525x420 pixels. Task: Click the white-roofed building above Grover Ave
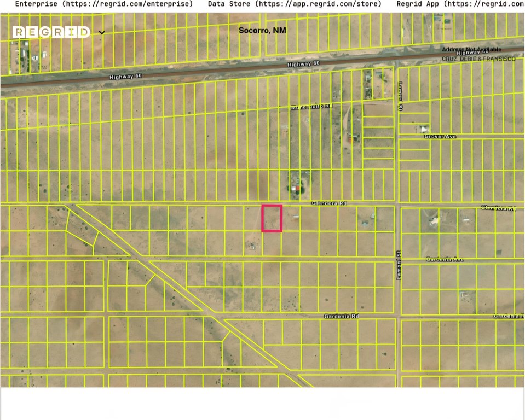pos(424,129)
